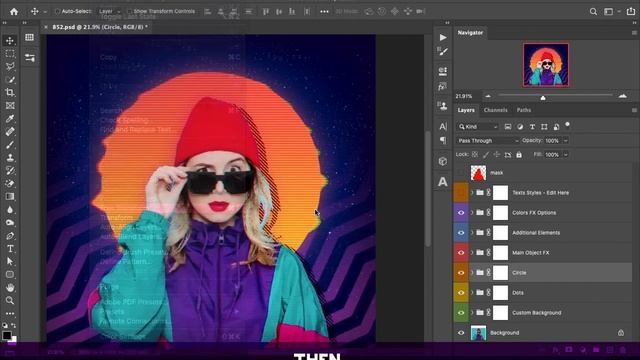Hide the Custom Background group

pos(461,313)
